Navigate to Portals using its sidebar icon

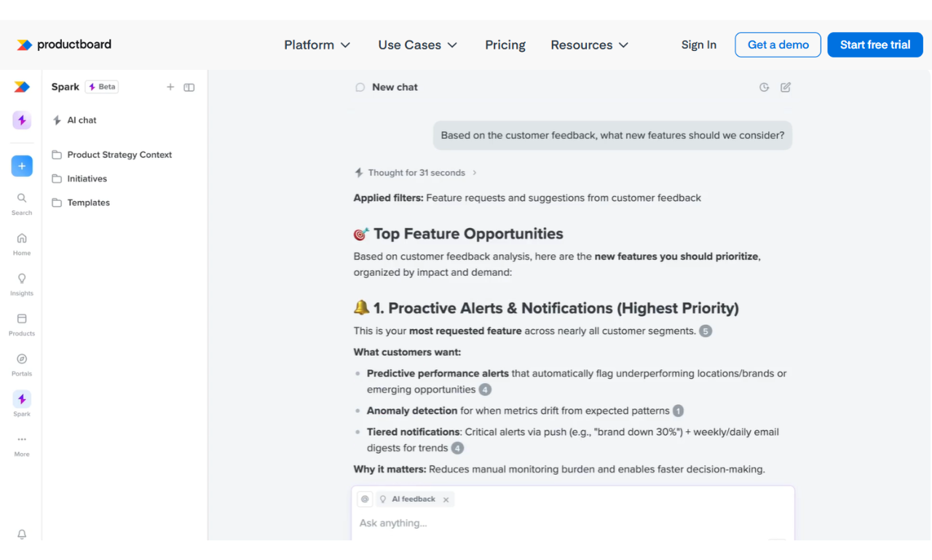click(21, 359)
